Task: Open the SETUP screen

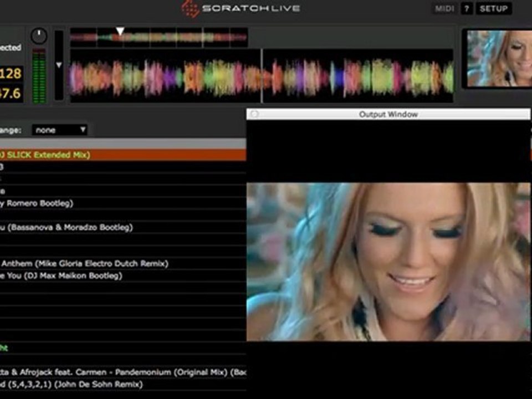Action: coord(494,8)
